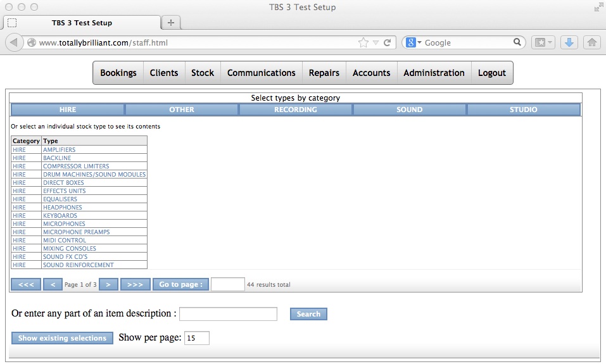The image size is (606, 364).
Task: Open the BACKLINE stock type
Action: tap(57, 158)
